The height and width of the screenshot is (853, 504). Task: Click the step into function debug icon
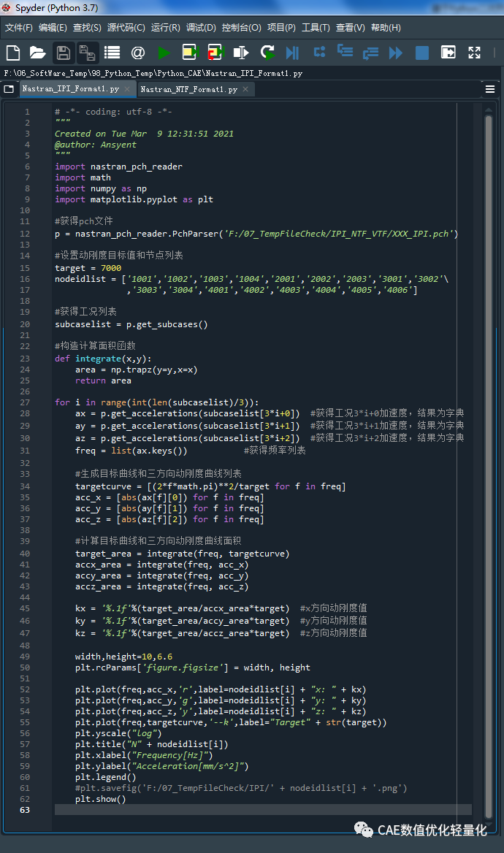point(345,52)
